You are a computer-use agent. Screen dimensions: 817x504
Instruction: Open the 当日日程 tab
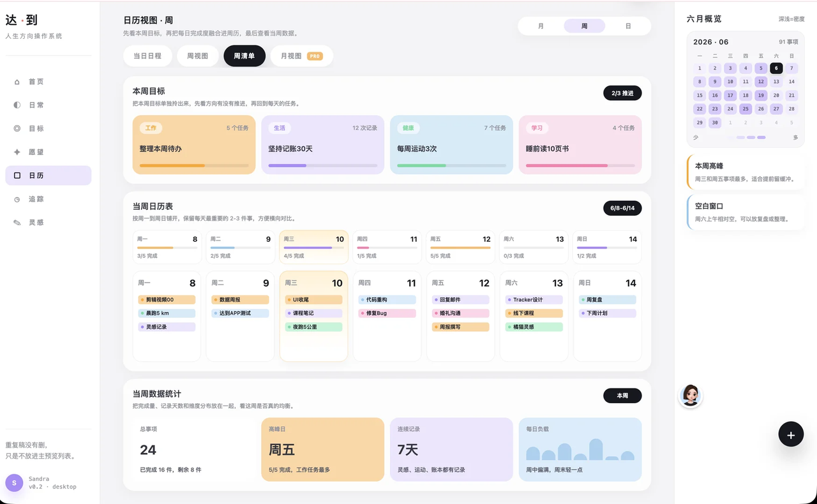click(147, 56)
